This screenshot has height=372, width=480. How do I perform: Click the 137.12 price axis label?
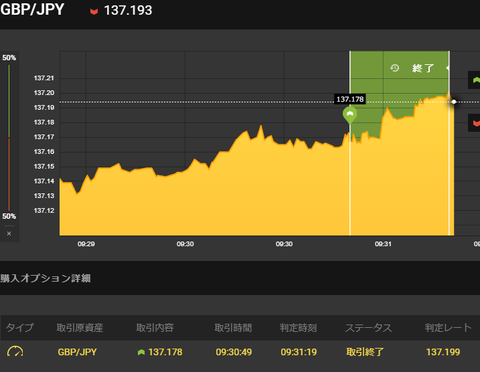(44, 210)
